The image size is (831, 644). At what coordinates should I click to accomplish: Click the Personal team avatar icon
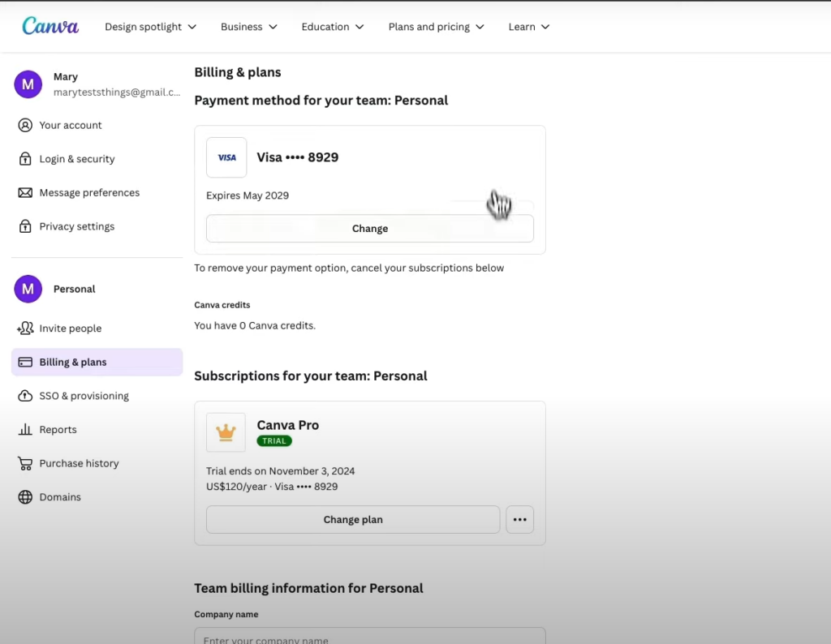pos(28,289)
